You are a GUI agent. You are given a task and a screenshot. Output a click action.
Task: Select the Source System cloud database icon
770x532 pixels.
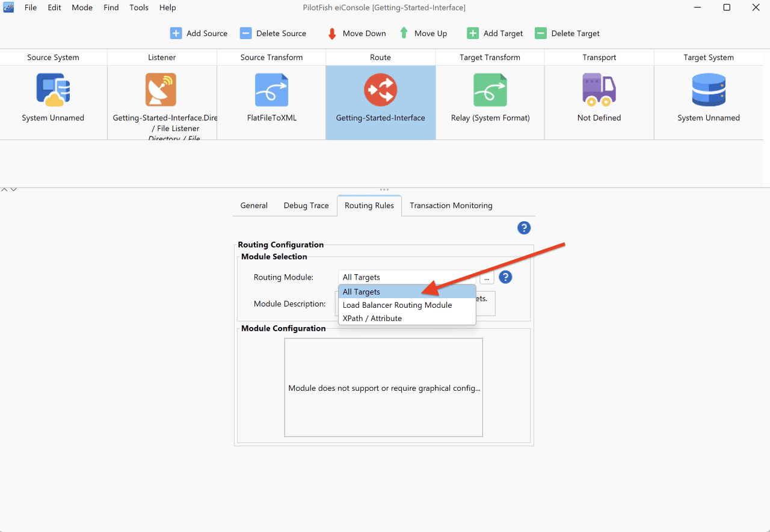[x=53, y=90]
